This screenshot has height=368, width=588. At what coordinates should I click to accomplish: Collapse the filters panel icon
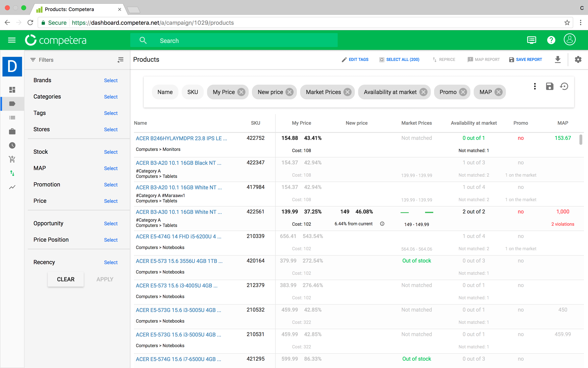pos(120,60)
